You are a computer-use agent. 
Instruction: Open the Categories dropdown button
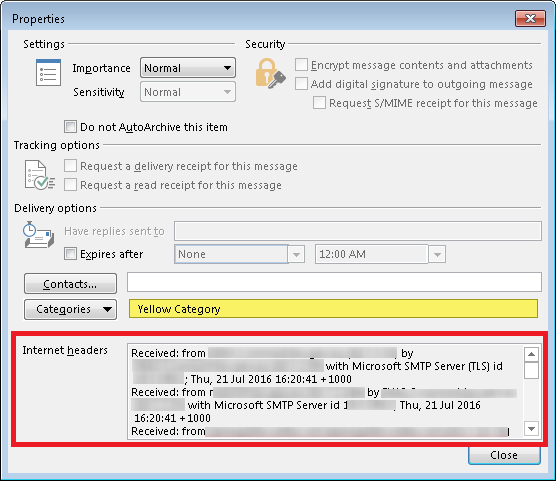[70, 309]
